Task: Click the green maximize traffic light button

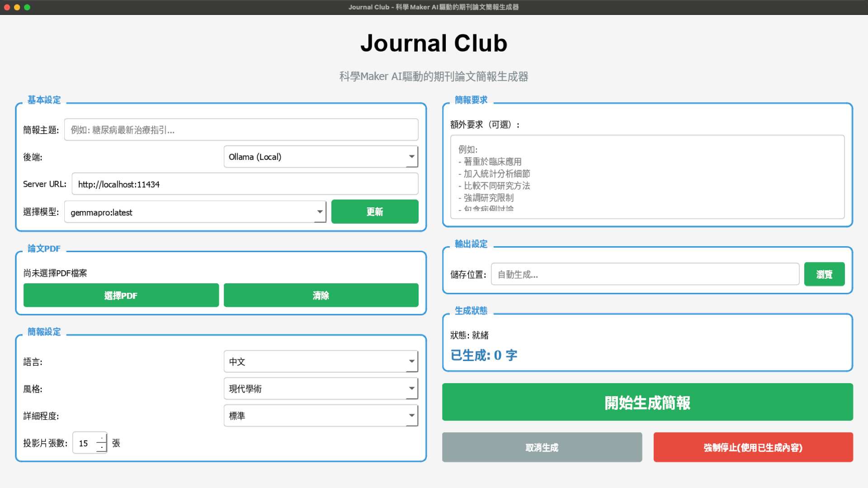Action: 28,7
